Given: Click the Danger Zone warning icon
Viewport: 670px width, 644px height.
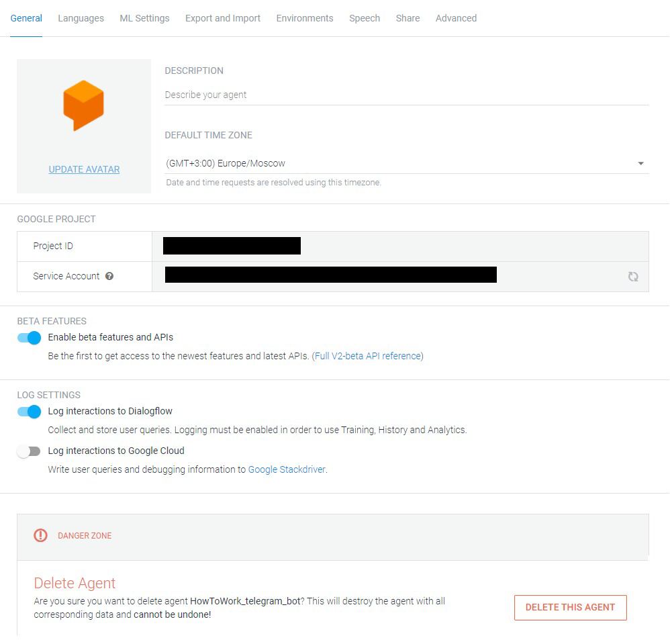Looking at the screenshot, I should click(x=41, y=535).
